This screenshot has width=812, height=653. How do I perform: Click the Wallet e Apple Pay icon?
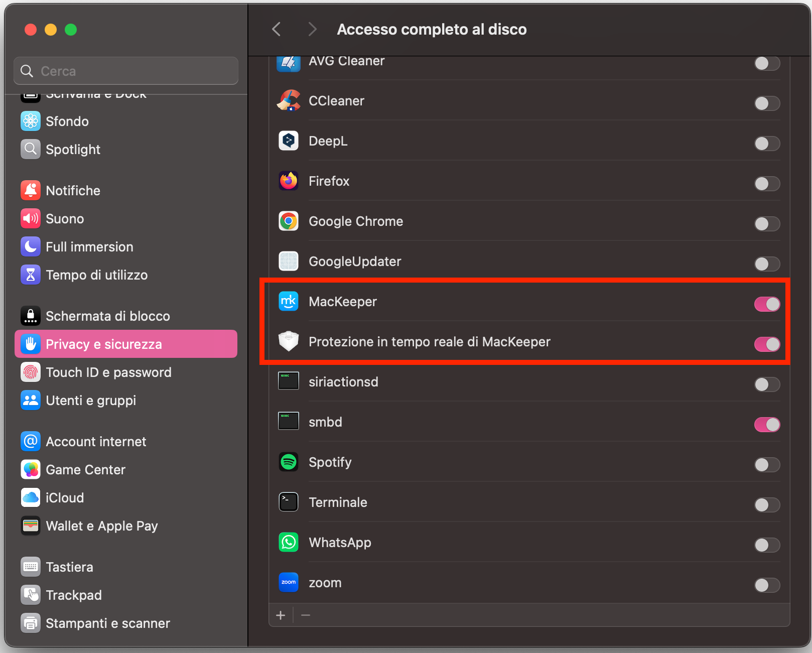(31, 526)
